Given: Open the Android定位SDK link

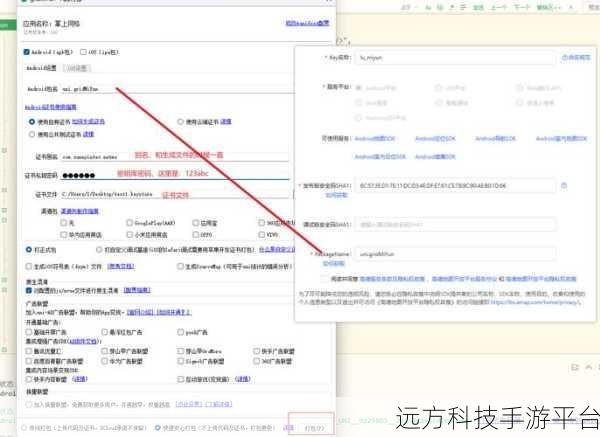Looking at the screenshot, I should (x=435, y=138).
